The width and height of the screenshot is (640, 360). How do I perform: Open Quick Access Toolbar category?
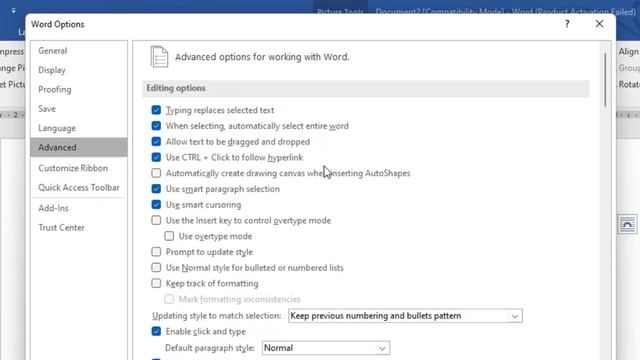(79, 188)
